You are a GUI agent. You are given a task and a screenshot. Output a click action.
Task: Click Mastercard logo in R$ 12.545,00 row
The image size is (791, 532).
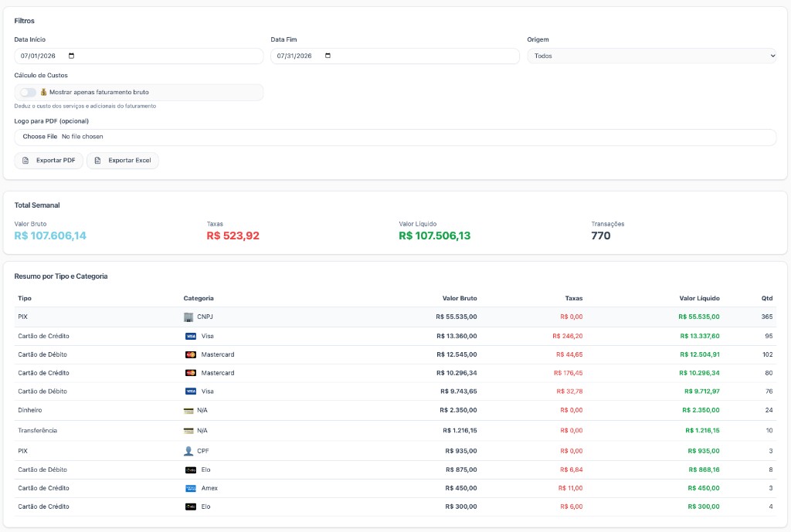[191, 355]
